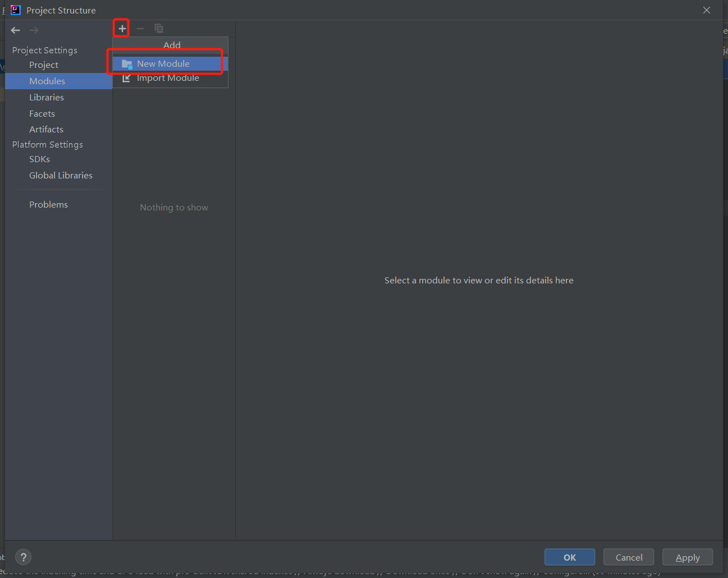Select Modules in the Project Settings list
Viewport: 728px width, 578px height.
(58, 81)
